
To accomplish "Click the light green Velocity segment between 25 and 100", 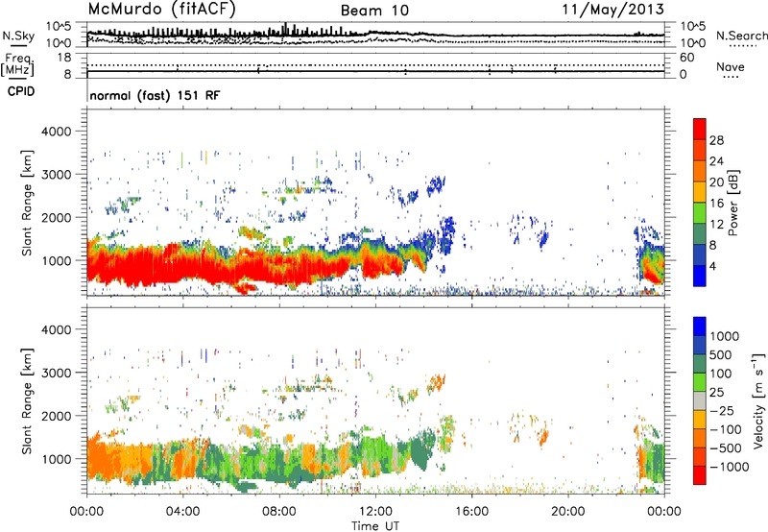I will pyautogui.click(x=700, y=382).
